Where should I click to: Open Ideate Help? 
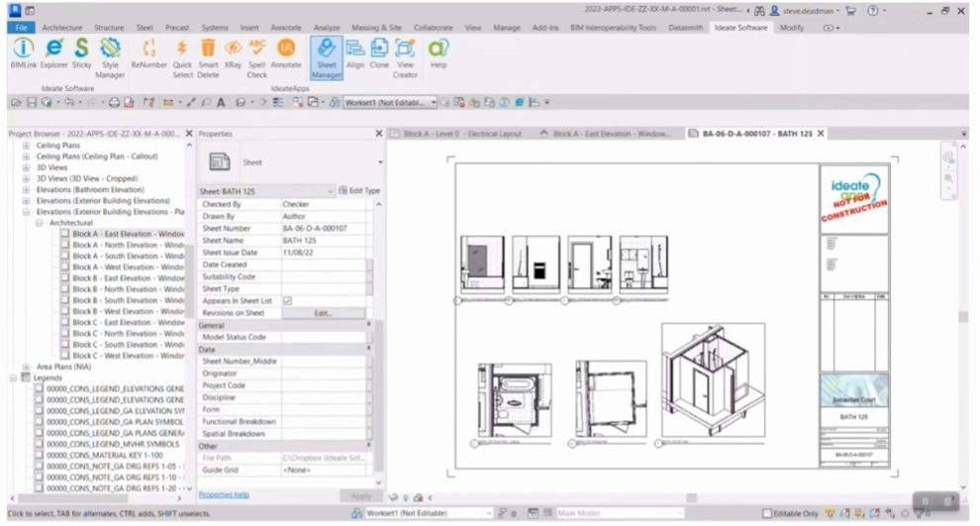pyautogui.click(x=439, y=53)
